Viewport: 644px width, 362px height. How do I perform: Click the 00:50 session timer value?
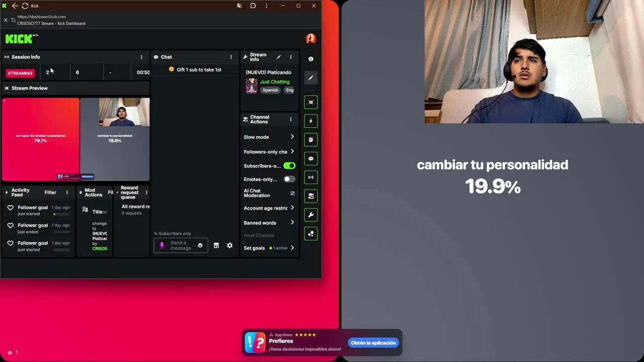click(143, 72)
